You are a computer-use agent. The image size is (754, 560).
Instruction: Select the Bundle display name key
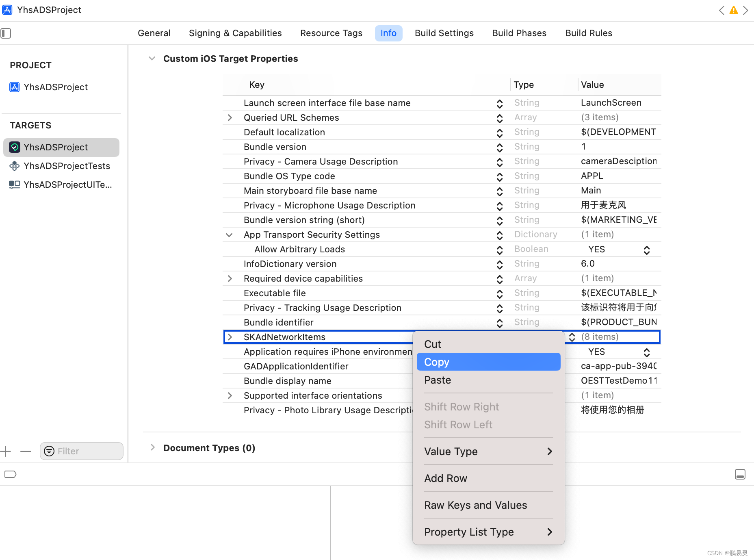[287, 381]
